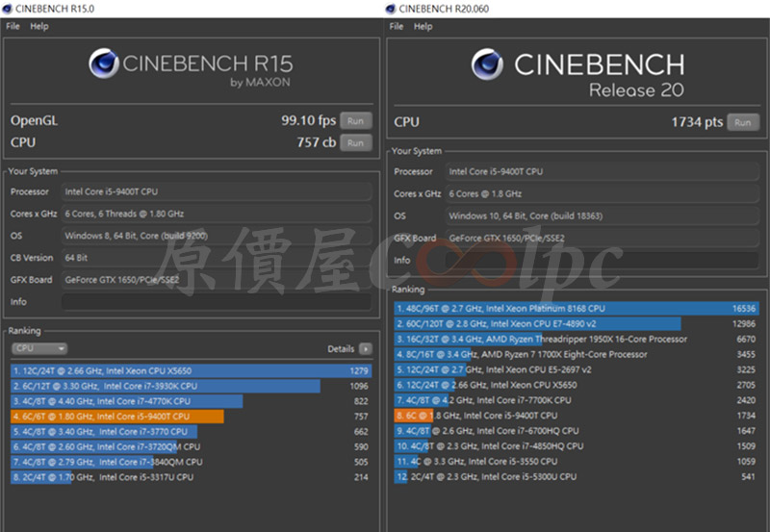
Task: Select R15 processor field Intel Core i5-9400T
Action: (217, 191)
